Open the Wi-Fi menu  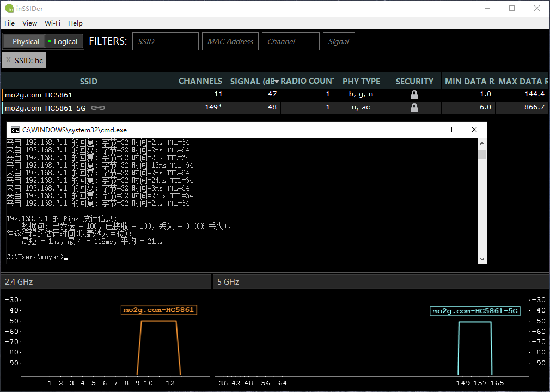pyautogui.click(x=52, y=23)
